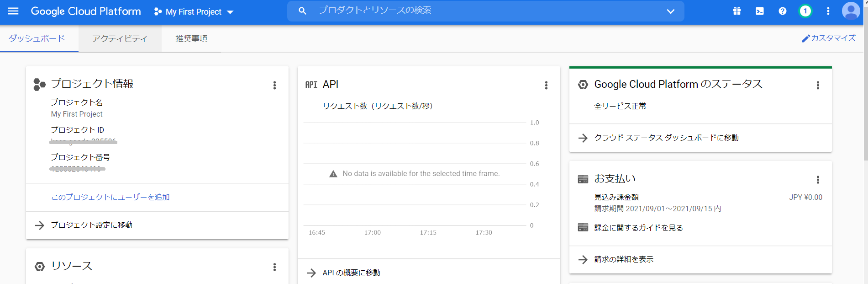Click the no-data warning triangle icon
Viewport: 868px width, 284px height.
click(x=333, y=174)
